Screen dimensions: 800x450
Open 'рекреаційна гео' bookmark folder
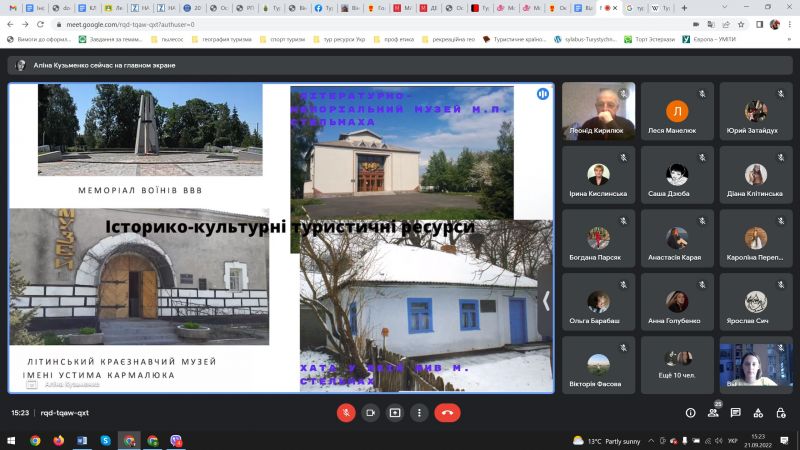[x=448, y=39]
